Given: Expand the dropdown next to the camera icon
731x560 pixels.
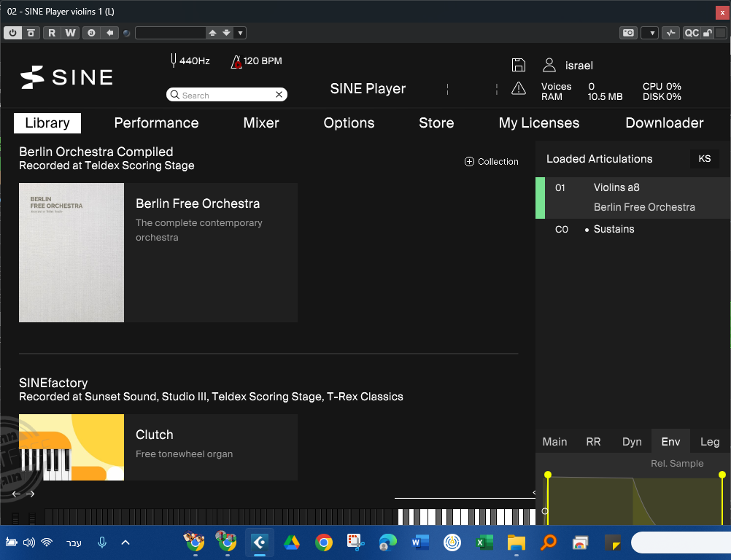Looking at the screenshot, I should pyautogui.click(x=650, y=33).
